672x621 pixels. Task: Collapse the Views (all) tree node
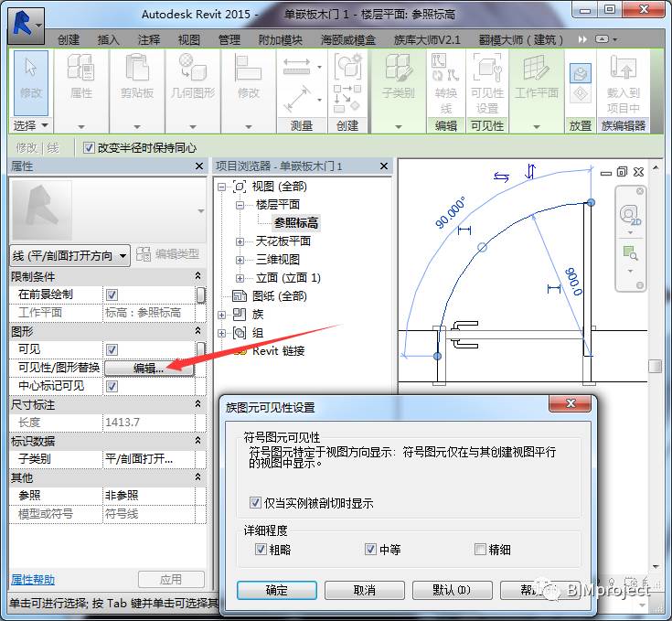[221, 187]
